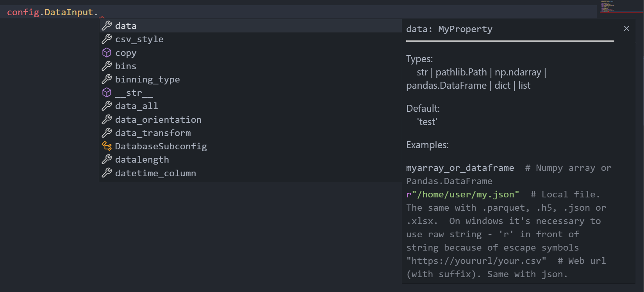Click the default value 'test'

(x=427, y=122)
